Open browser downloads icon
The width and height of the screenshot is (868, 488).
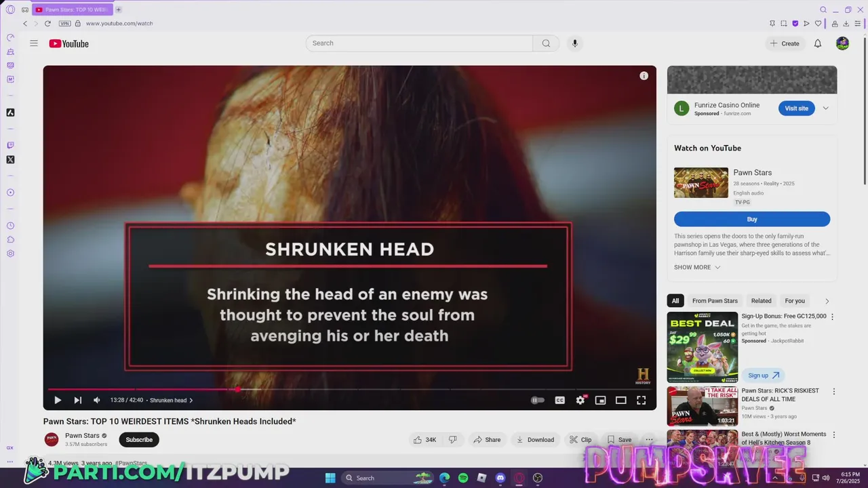coord(846,23)
